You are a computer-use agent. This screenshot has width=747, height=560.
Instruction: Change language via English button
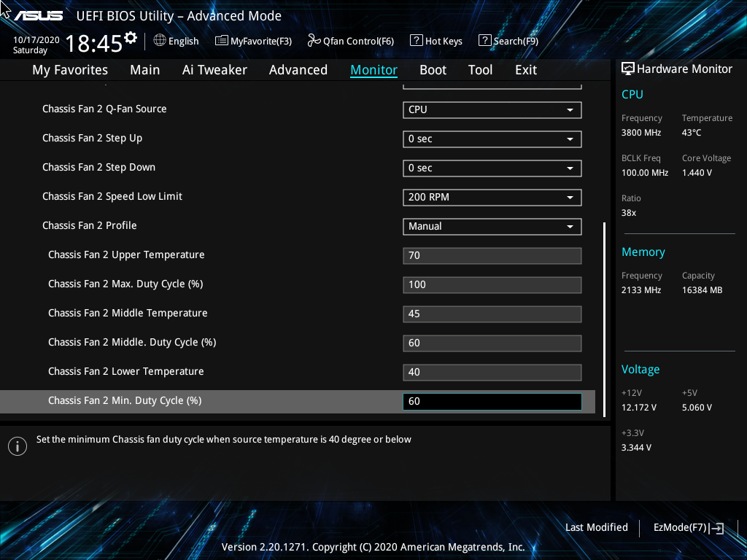point(177,41)
